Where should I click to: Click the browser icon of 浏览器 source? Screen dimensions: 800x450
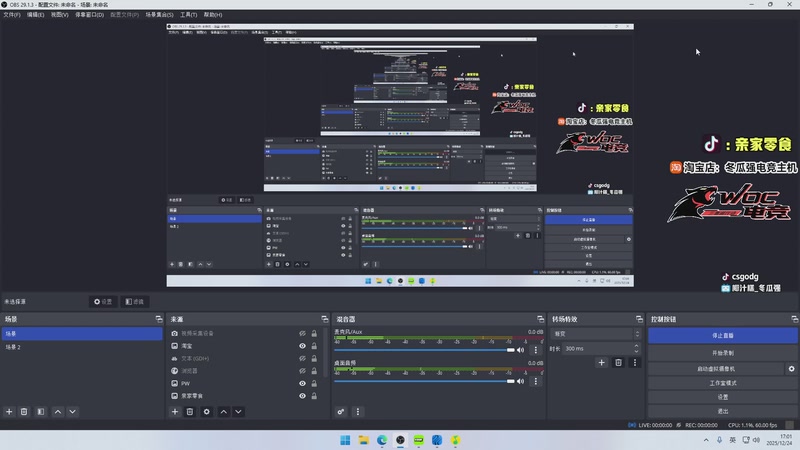pyautogui.click(x=174, y=371)
